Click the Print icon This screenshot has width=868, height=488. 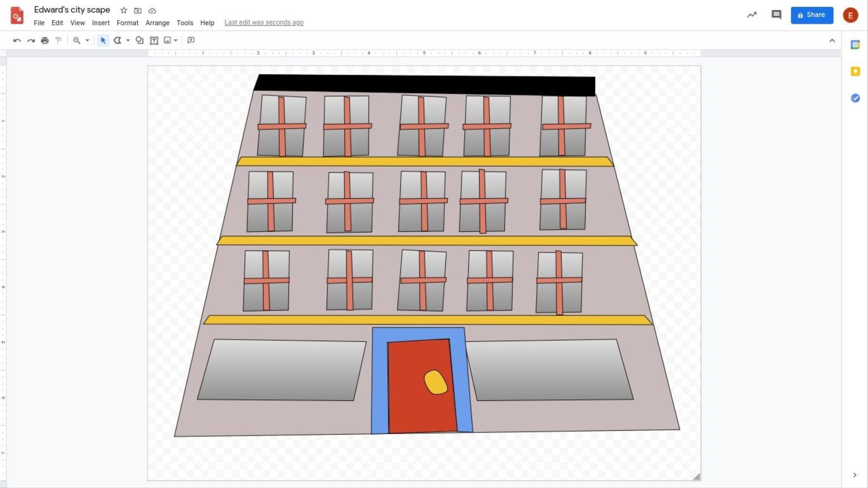(45, 41)
